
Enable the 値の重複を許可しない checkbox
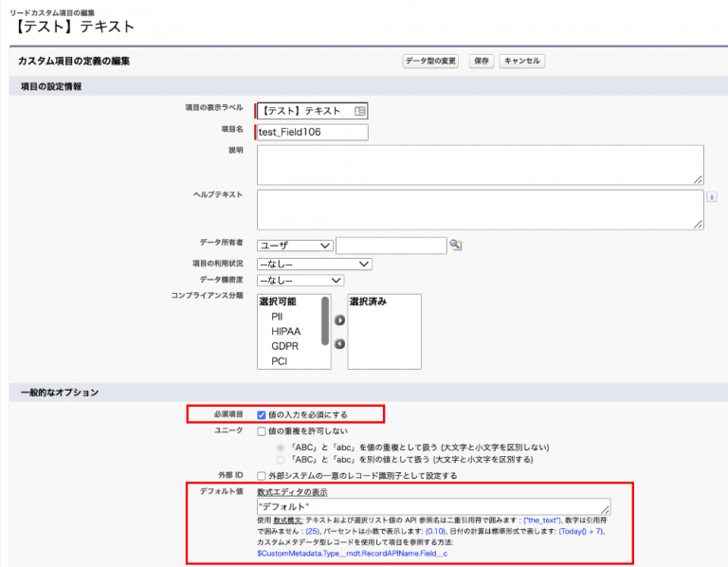click(x=262, y=430)
